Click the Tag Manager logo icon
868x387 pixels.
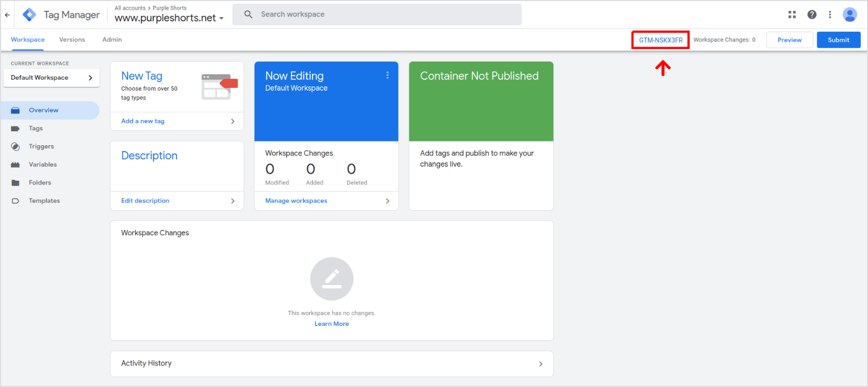(x=29, y=15)
